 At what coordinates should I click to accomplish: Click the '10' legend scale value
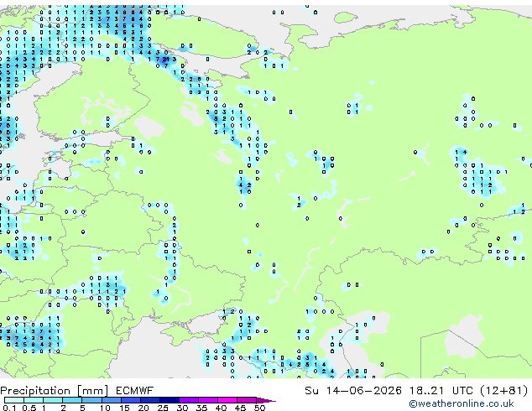[105, 408]
